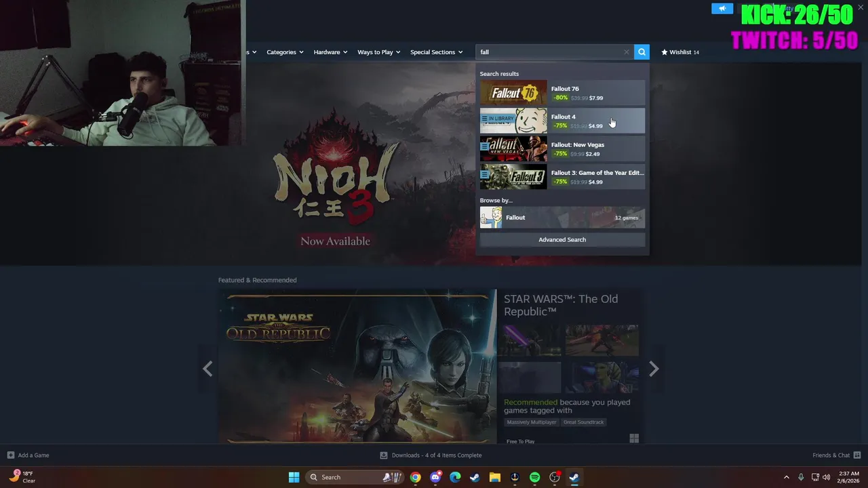
Task: Click the lightsaber screenshot thumbnail for Old Republic
Action: 532,340
